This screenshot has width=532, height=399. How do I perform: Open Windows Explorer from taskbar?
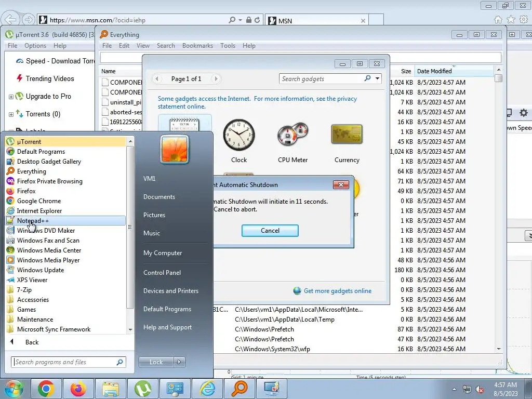pyautogui.click(x=110, y=389)
